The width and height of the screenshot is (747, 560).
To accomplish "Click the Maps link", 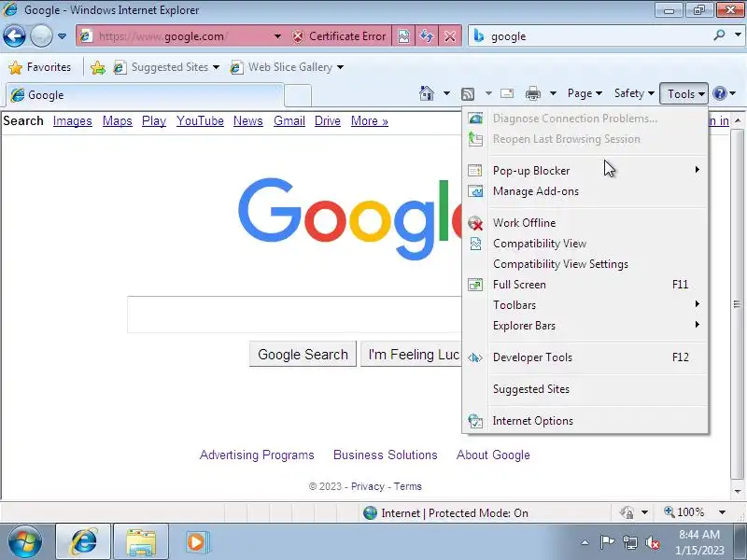I will [x=118, y=121].
